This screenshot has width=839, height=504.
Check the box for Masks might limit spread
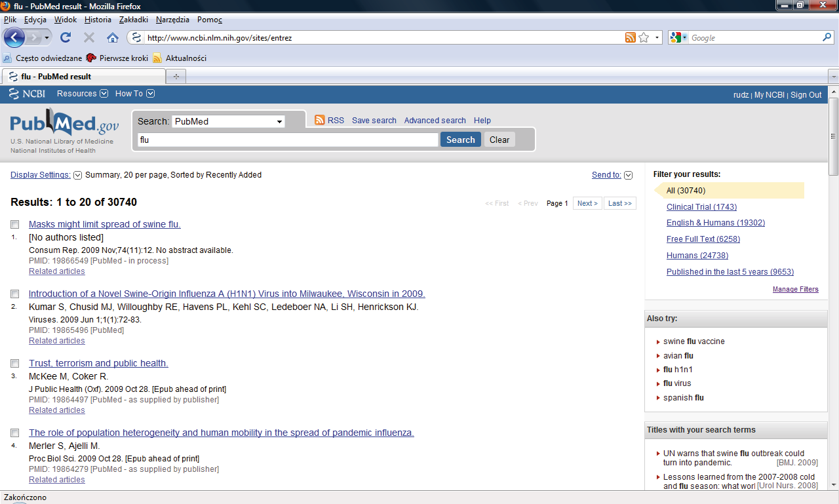click(x=14, y=225)
